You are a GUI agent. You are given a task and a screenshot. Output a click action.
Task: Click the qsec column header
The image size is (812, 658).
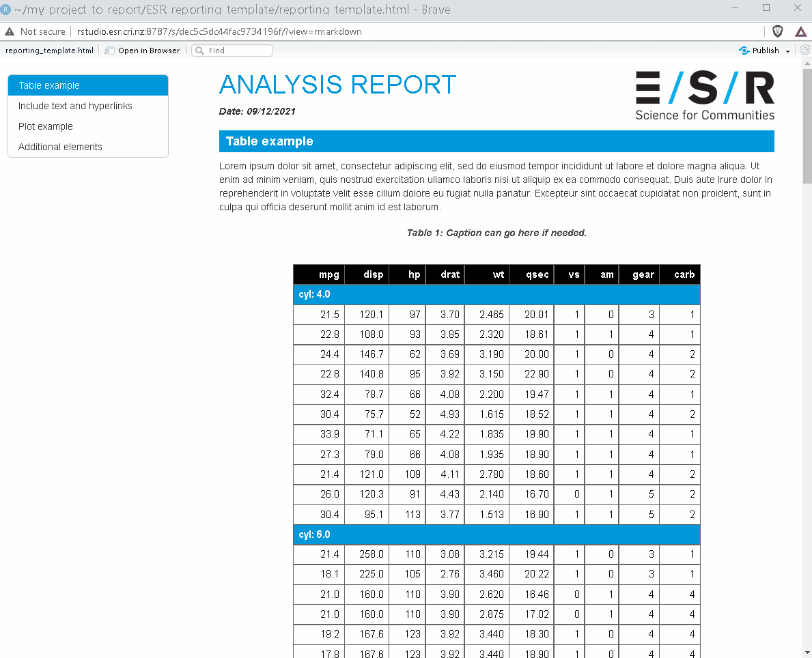(x=532, y=274)
